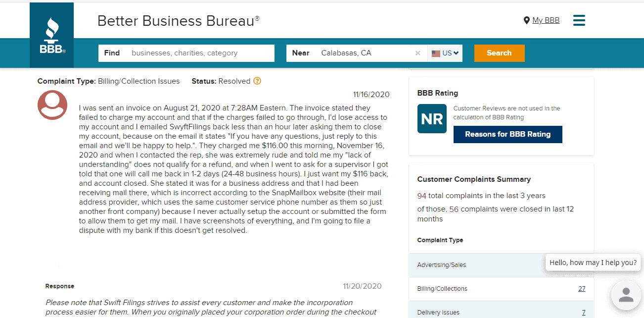This screenshot has width=644, height=318.
Task: Click the 'Hello, how may I help you?' bubble
Action: coord(593,263)
